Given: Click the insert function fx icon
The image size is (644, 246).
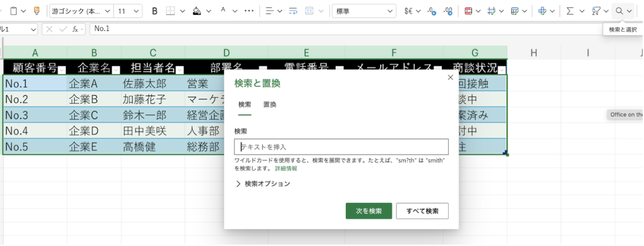Looking at the screenshot, I should (76, 29).
